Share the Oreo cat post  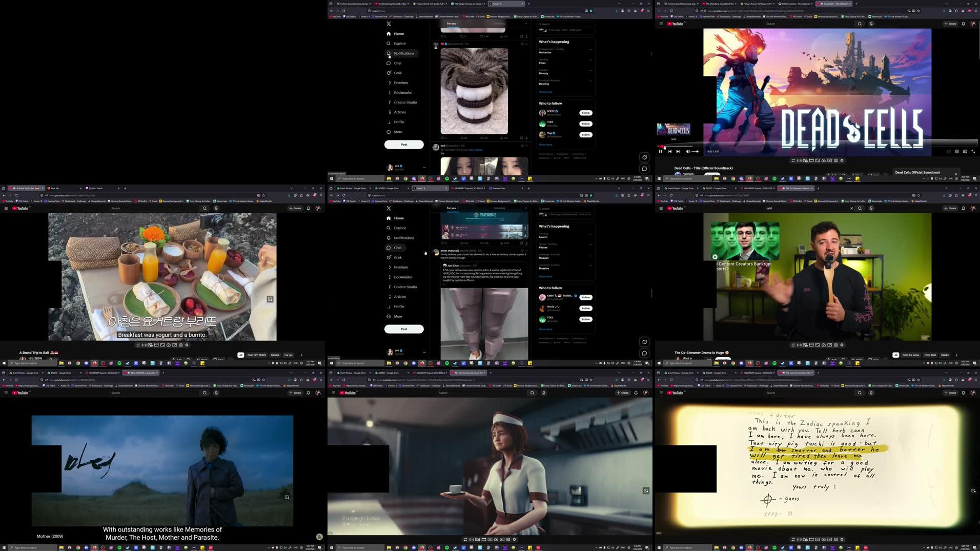click(526, 138)
